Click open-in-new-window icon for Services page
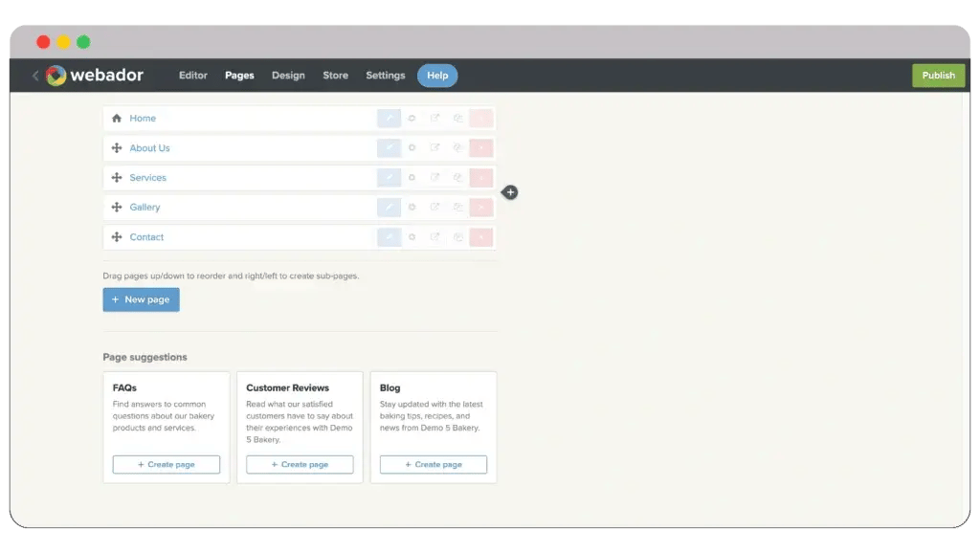Viewport: 980px width, 553px height. pyautogui.click(x=435, y=178)
